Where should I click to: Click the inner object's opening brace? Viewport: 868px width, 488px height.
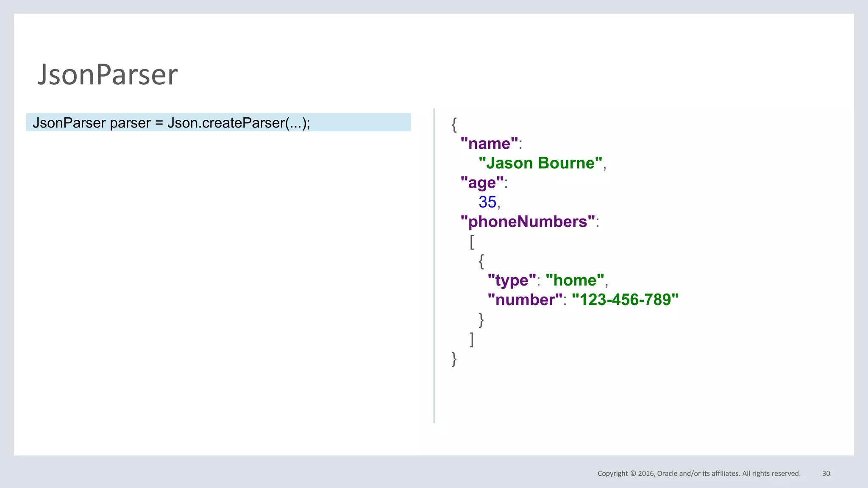point(481,261)
